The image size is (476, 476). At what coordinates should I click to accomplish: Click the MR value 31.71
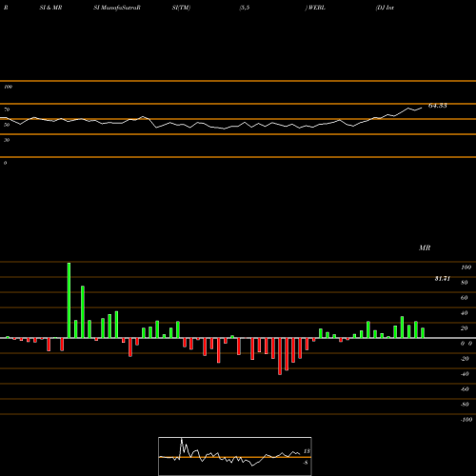[x=443, y=279]
